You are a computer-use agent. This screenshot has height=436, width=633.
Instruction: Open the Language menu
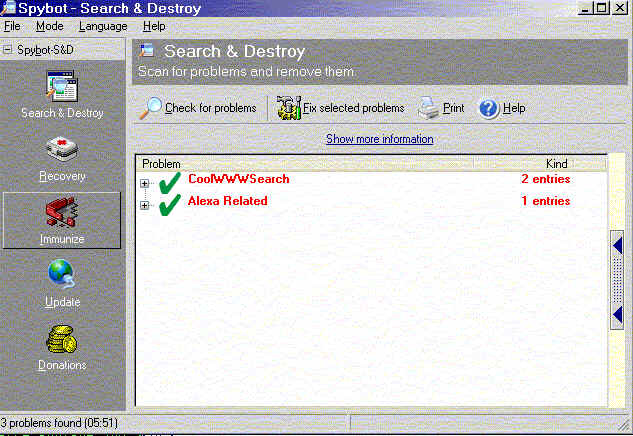[103, 27]
